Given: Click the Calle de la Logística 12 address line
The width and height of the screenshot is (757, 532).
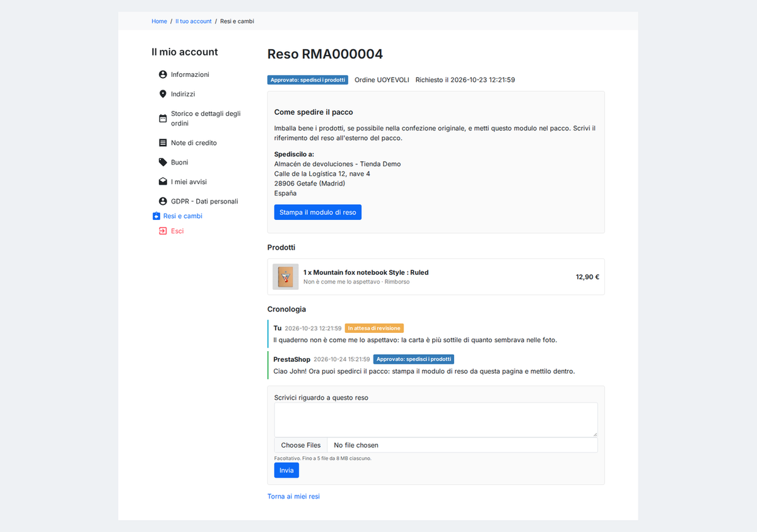Looking at the screenshot, I should tap(322, 174).
